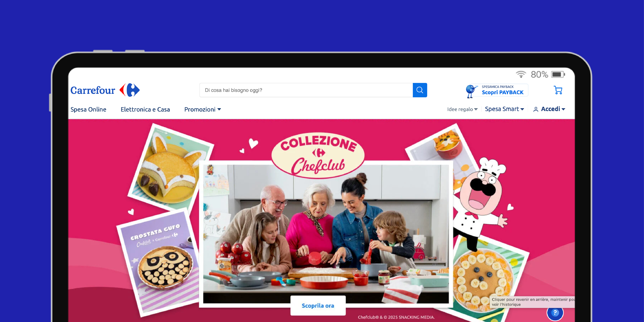Click the user profile icon beside Accedi
Image resolution: width=644 pixels, height=322 pixels.
(x=536, y=109)
